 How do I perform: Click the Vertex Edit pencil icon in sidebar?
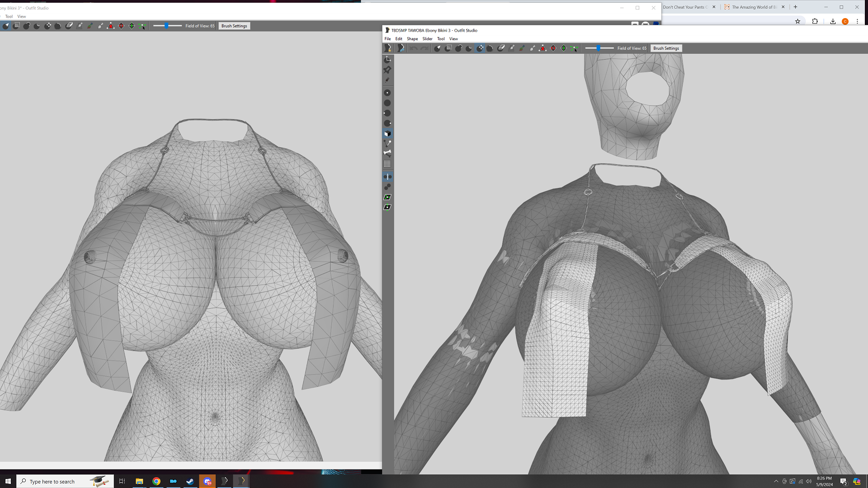387,80
